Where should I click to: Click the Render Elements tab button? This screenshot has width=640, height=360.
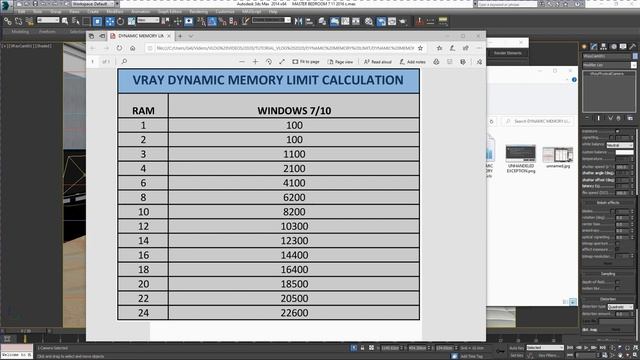tap(507, 53)
